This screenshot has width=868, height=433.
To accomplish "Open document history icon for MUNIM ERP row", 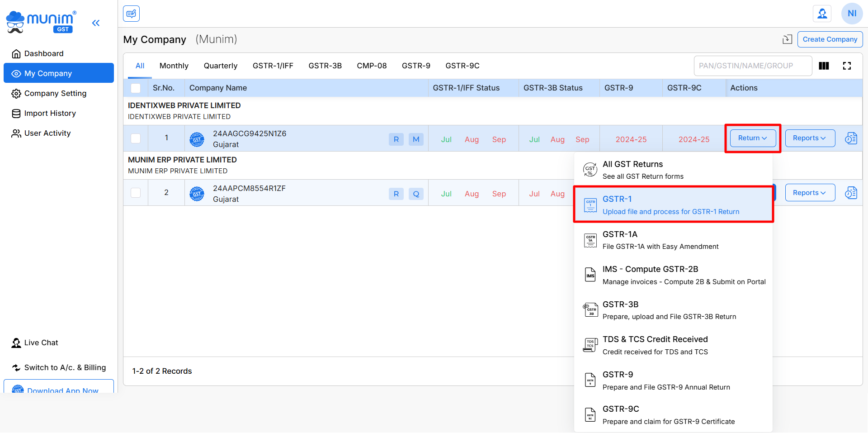I will point(851,193).
